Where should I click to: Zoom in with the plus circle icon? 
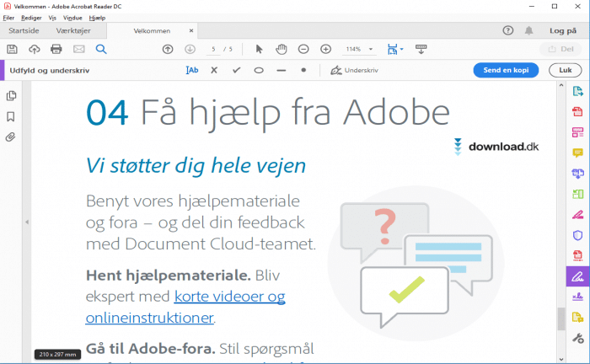(325, 49)
